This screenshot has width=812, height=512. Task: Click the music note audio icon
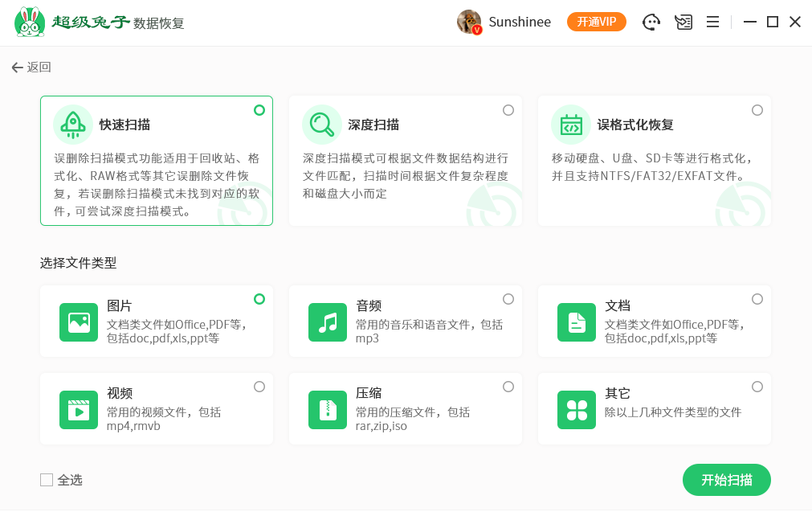coord(328,322)
